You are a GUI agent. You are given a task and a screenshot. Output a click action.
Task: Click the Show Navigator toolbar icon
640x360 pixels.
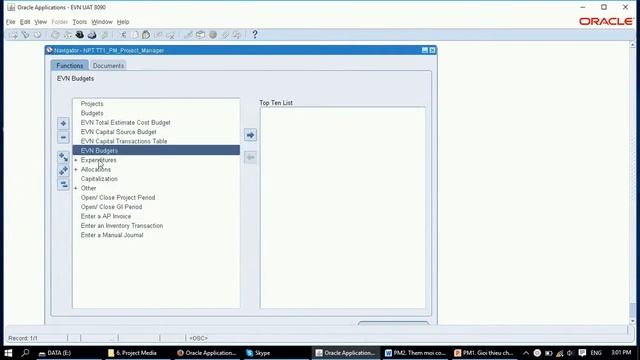pyautogui.click(x=38, y=35)
